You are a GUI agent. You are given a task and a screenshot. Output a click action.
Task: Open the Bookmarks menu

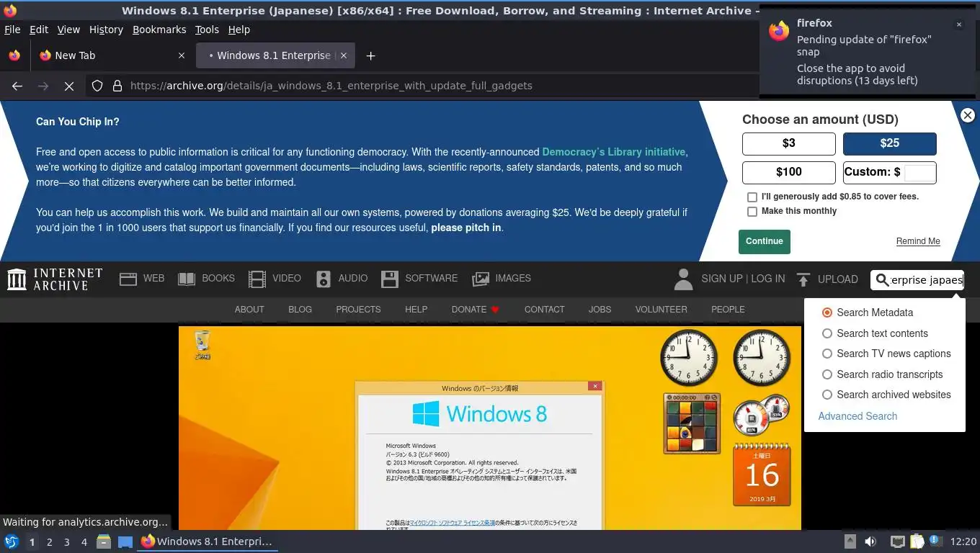point(159,30)
